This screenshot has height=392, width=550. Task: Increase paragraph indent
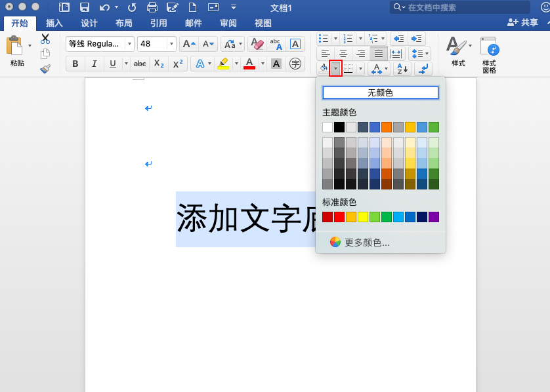(x=416, y=39)
